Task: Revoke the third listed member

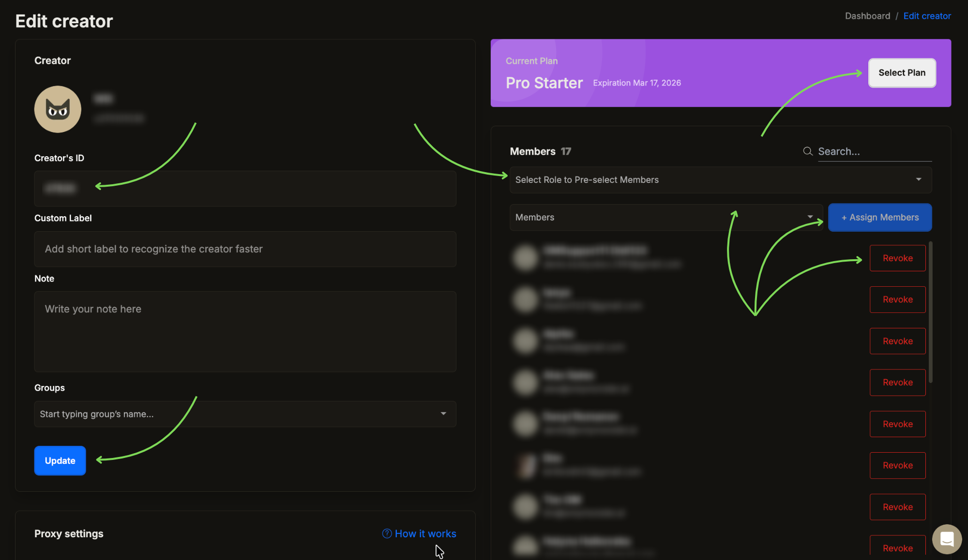Action: click(x=897, y=341)
